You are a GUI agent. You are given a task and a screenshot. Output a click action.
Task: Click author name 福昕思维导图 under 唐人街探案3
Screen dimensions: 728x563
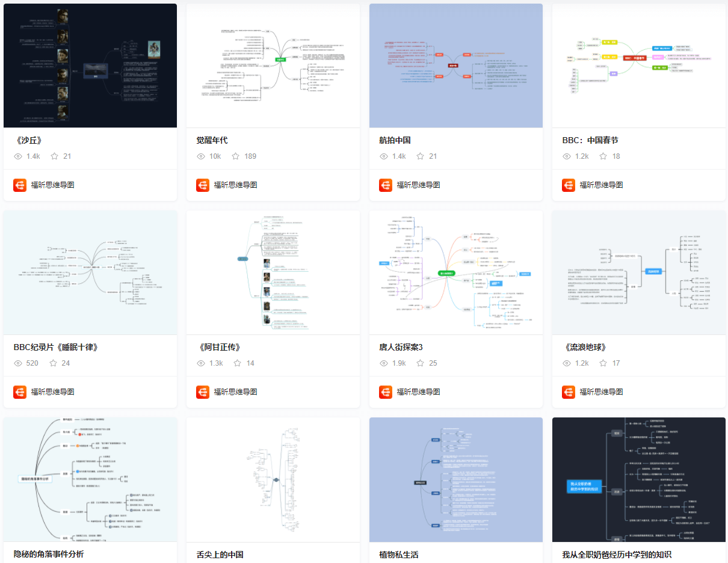coord(419,392)
